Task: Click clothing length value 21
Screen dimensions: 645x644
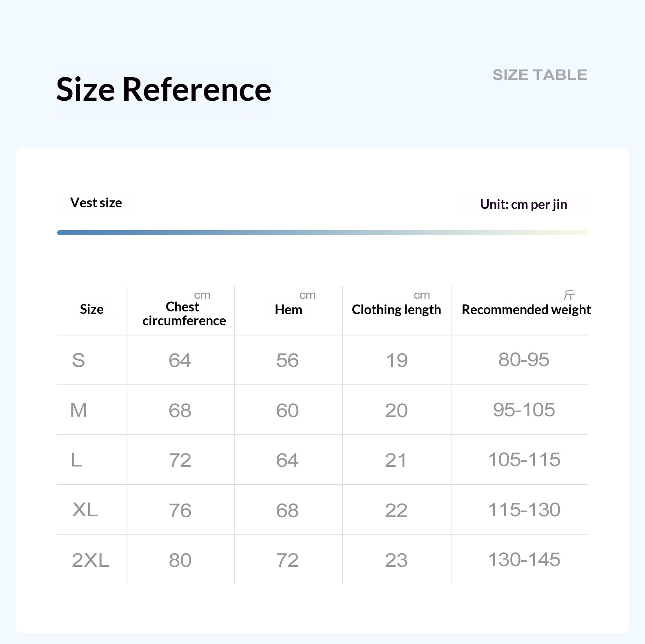Action: pyautogui.click(x=396, y=461)
